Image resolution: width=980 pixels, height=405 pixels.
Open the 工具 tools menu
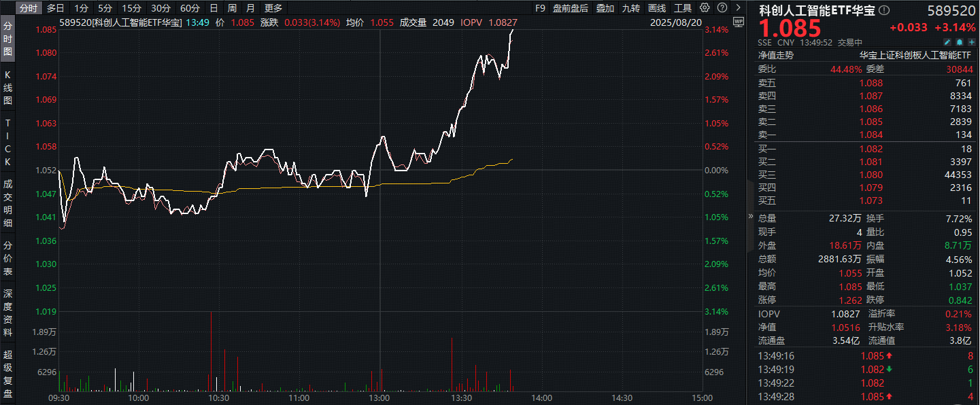pyautogui.click(x=683, y=9)
